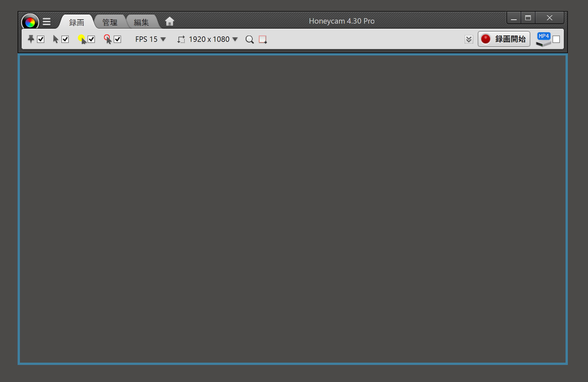This screenshot has height=382, width=588.
Task: Click the magnifier find-window icon
Action: tap(249, 39)
